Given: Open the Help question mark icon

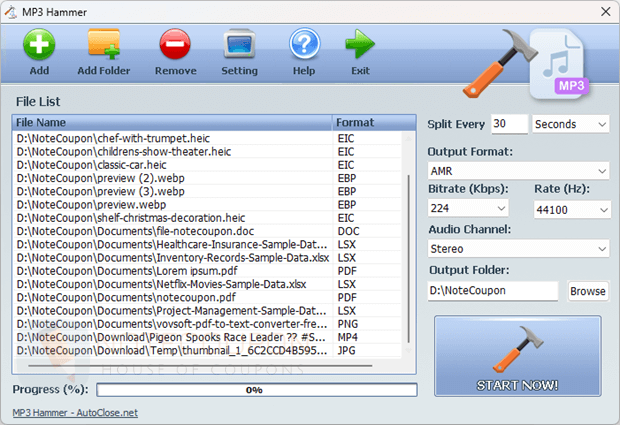Looking at the screenshot, I should click(x=304, y=44).
